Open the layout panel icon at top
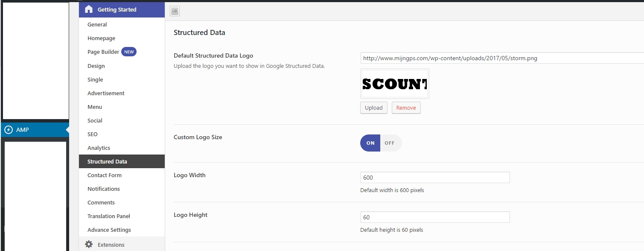Screen dimensions: 644x251 pyautogui.click(x=174, y=11)
